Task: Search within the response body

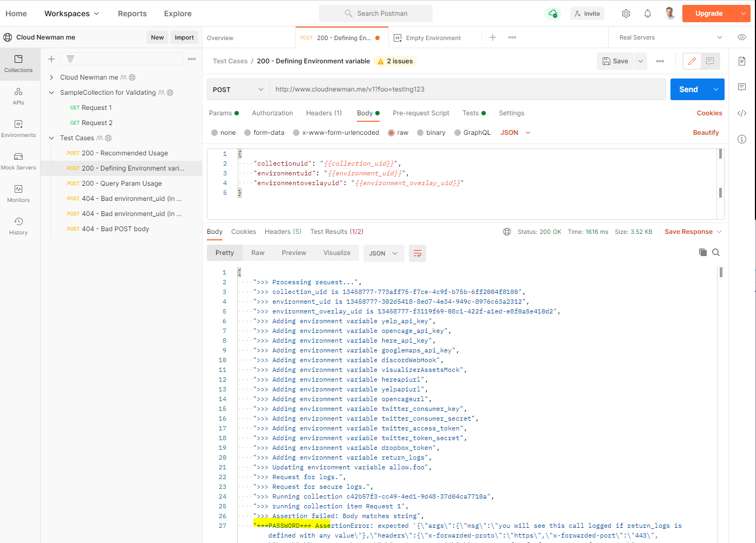Action: 716,252
